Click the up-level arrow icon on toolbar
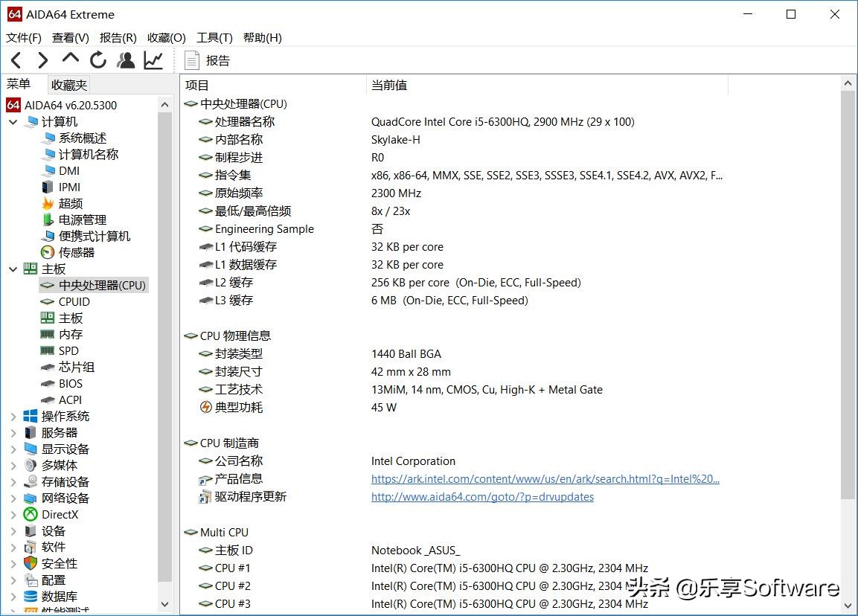 pos(70,60)
